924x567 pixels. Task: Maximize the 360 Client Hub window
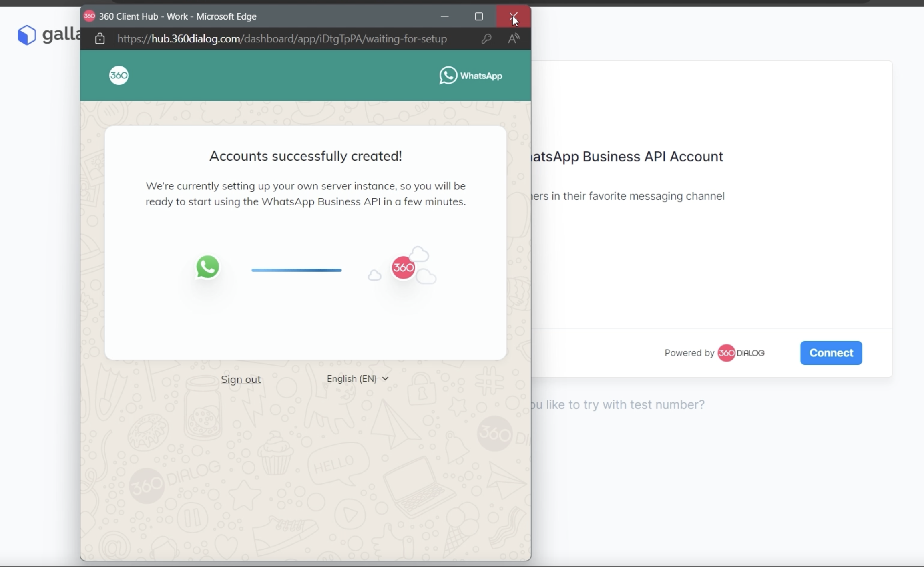pyautogui.click(x=479, y=16)
